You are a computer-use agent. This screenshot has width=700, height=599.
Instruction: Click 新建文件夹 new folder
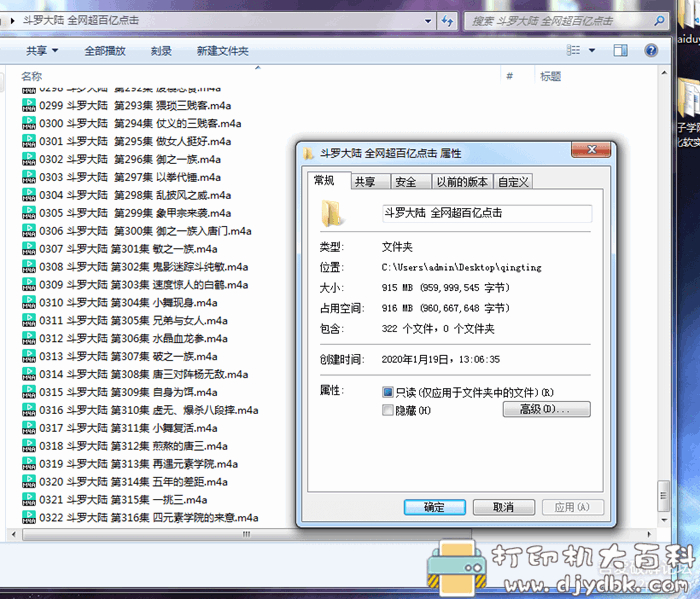tap(222, 51)
